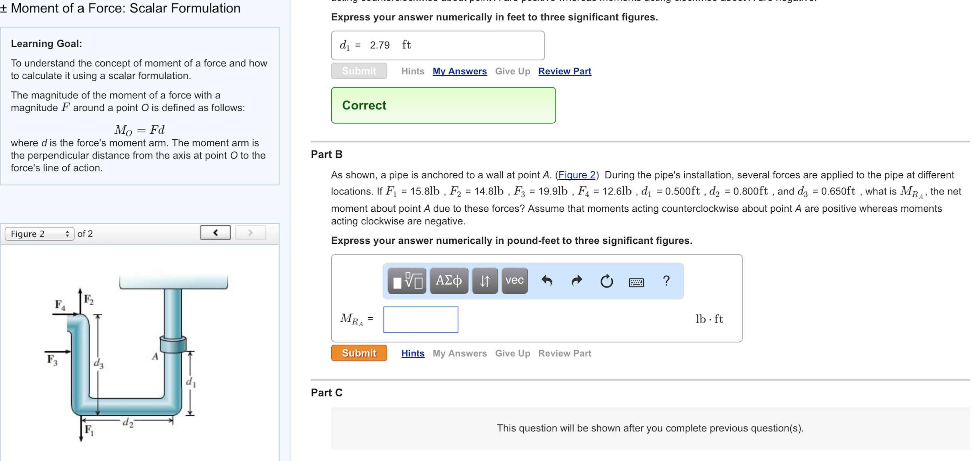Open the Figure 2 selector dropdown
The image size is (980, 461).
39,233
